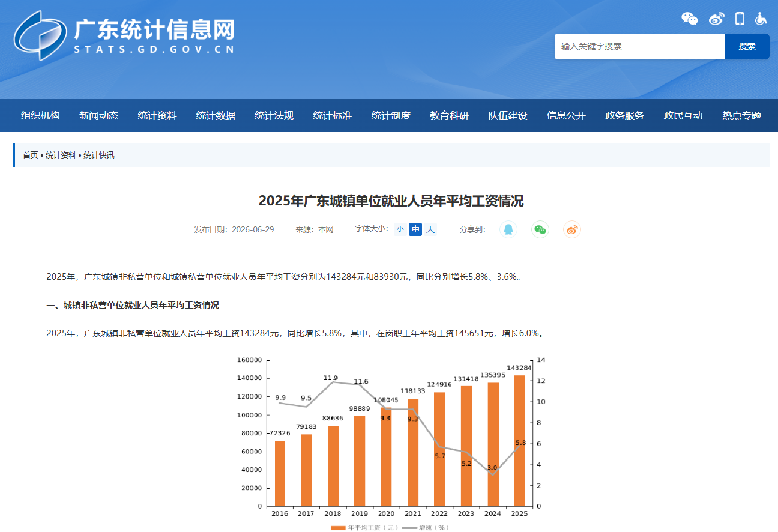Go to 统计资料 in the breadcrumb
Screen dimensions: 778x532
(61, 155)
